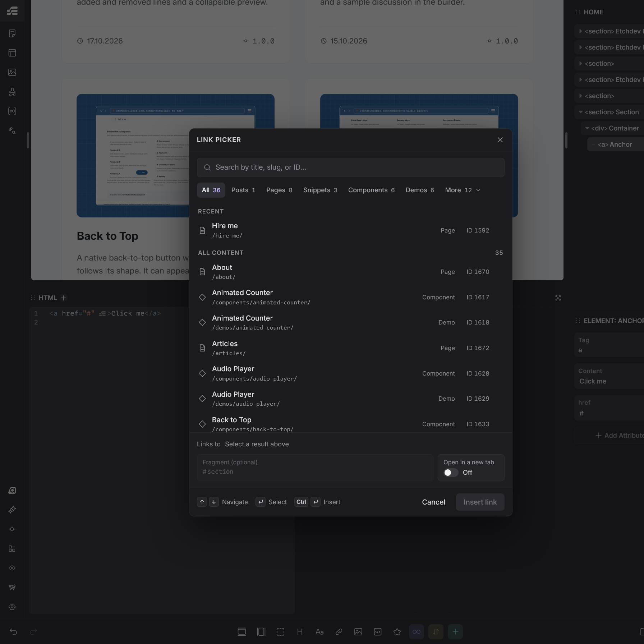The width and height of the screenshot is (644, 644).
Task: Focus the search by title, slug, or ID field
Action: [x=351, y=167]
